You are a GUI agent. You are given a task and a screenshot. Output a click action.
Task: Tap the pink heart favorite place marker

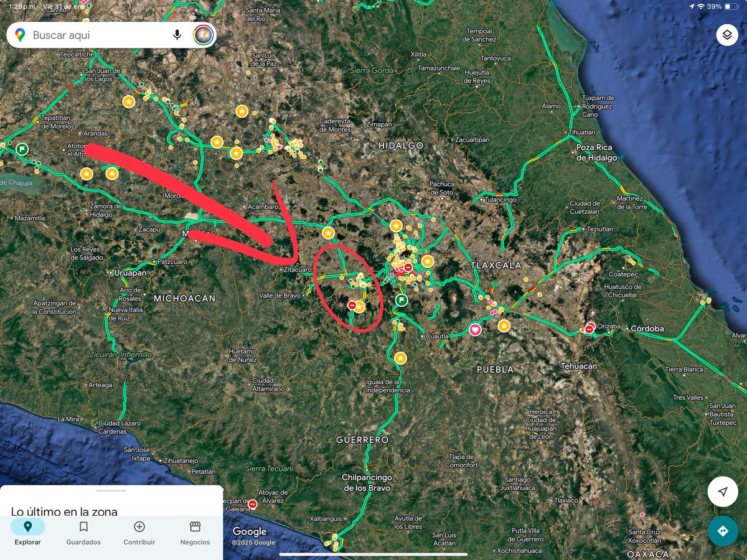(475, 330)
